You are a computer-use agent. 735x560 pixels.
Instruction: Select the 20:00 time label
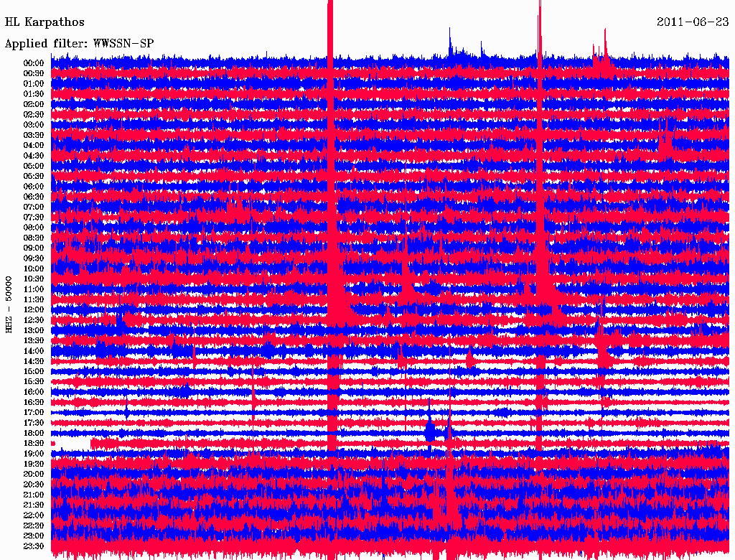tap(34, 474)
